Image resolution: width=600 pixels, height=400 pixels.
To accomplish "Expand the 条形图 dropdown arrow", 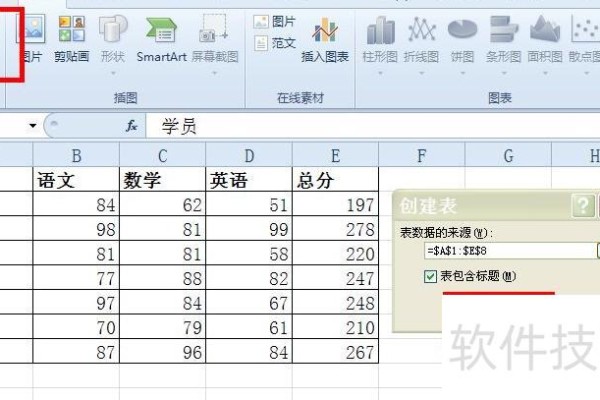I will 504,73.
